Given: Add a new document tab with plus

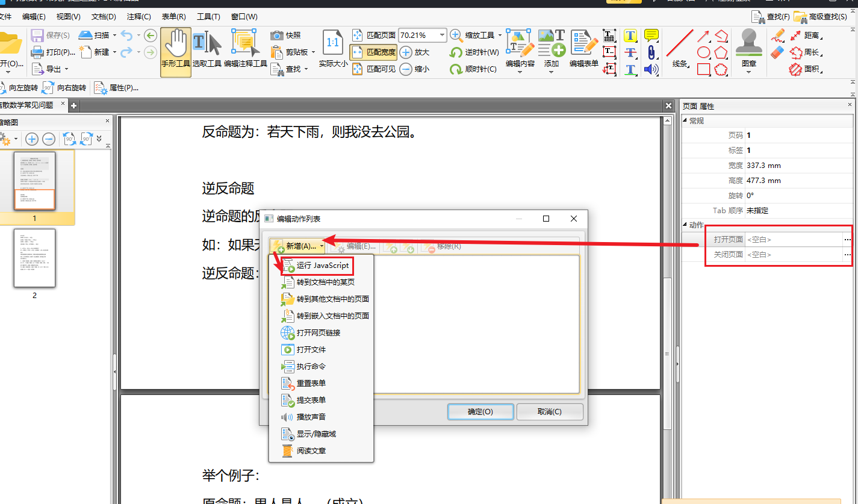Looking at the screenshot, I should click(74, 106).
